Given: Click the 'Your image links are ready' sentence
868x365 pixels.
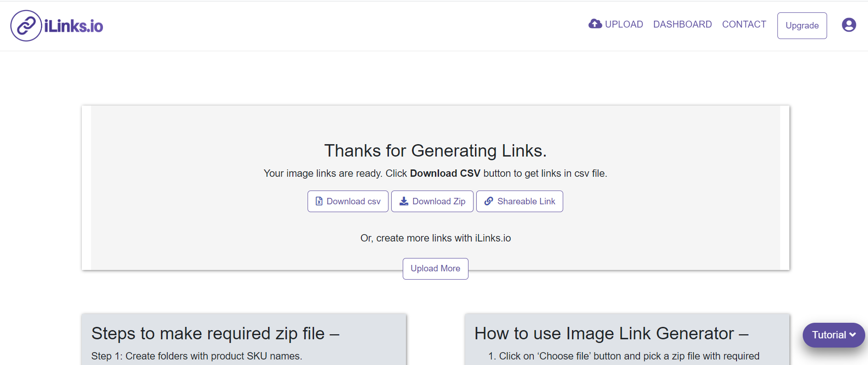Looking at the screenshot, I should 435,174.
